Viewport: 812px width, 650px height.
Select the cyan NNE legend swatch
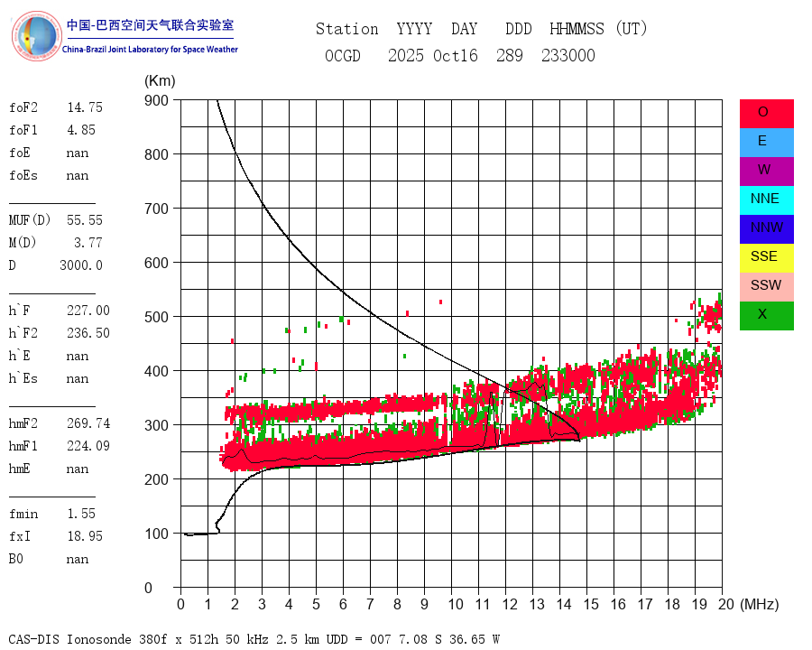pos(766,200)
